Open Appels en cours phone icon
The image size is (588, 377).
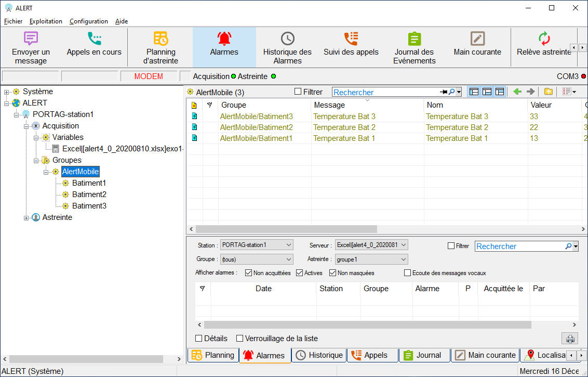[94, 39]
